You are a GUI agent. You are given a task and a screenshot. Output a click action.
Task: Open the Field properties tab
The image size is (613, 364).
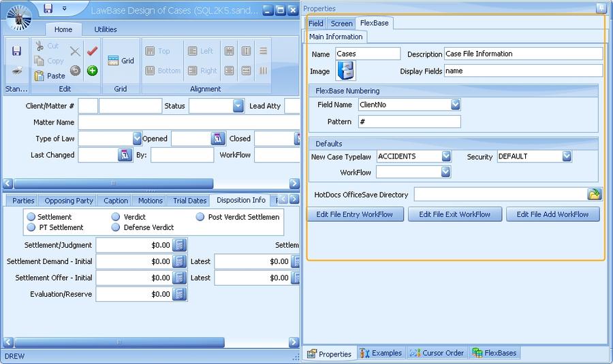[316, 23]
